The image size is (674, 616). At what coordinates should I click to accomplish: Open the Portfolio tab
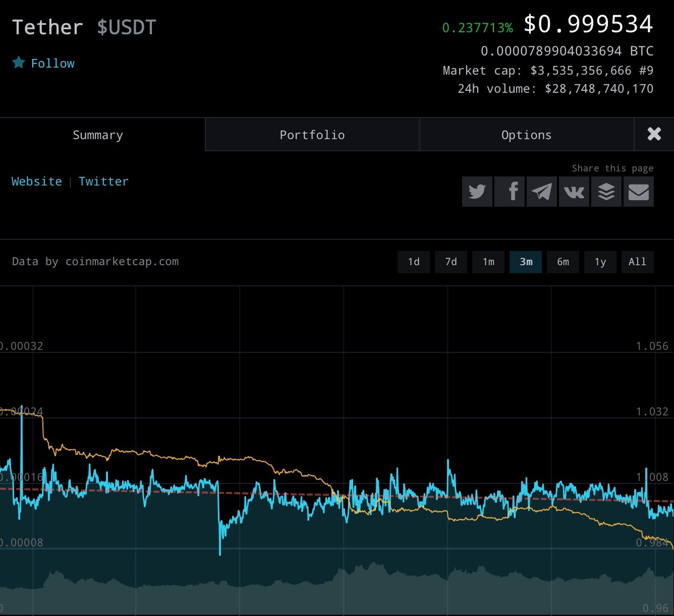tap(312, 135)
